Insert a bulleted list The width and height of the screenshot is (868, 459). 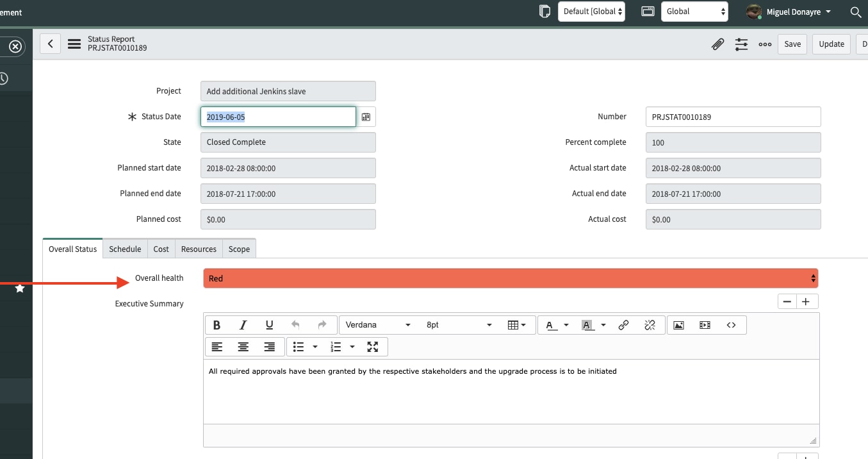pos(298,347)
